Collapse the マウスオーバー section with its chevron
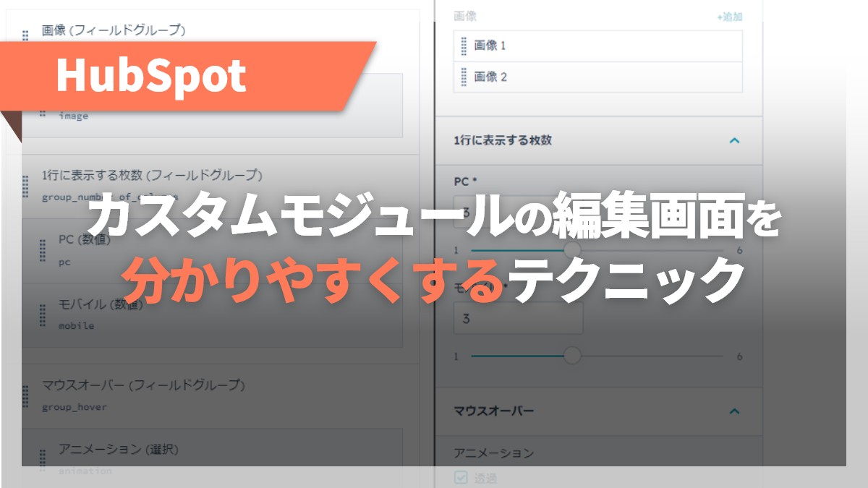The width and height of the screenshot is (868, 488). [734, 411]
